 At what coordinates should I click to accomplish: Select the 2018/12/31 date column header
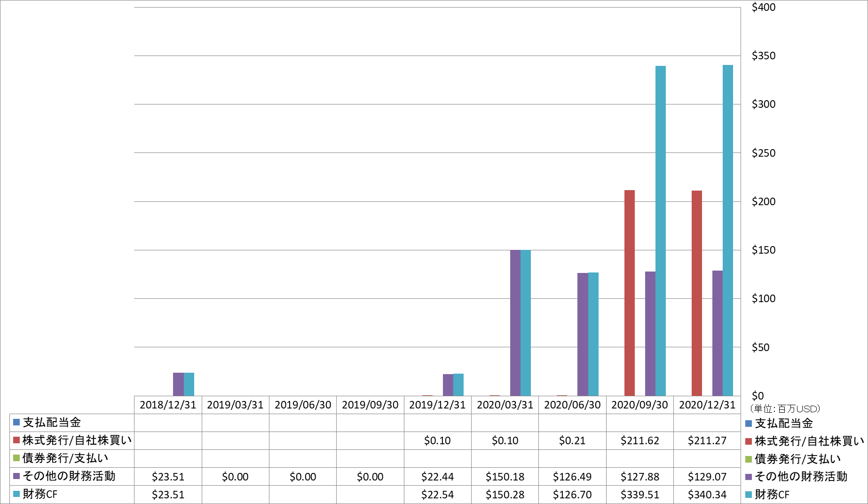coord(168,405)
